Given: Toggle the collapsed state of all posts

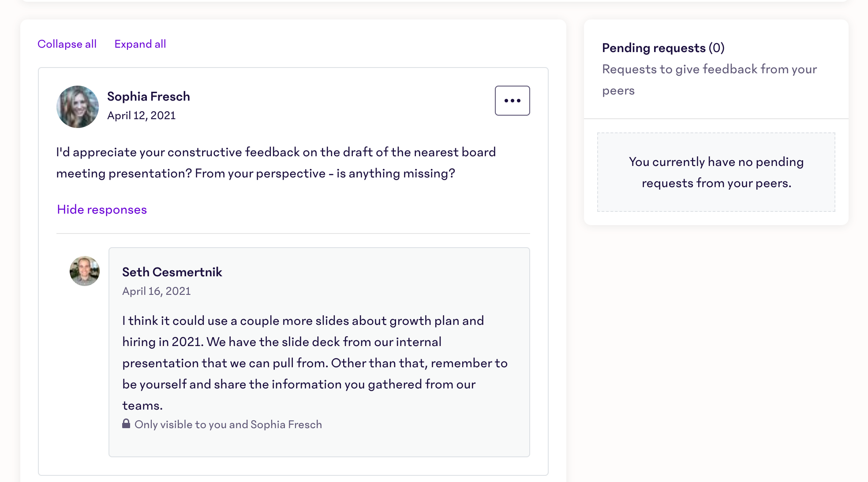Looking at the screenshot, I should click(67, 44).
